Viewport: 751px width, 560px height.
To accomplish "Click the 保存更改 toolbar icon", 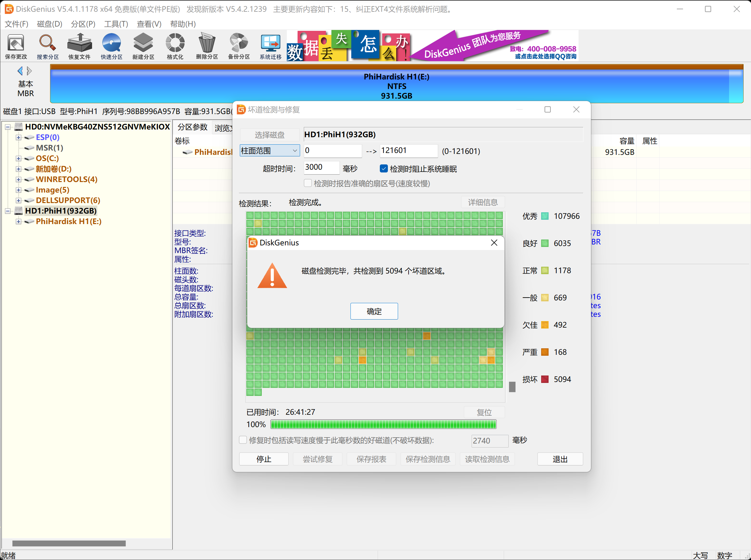I will [16, 46].
